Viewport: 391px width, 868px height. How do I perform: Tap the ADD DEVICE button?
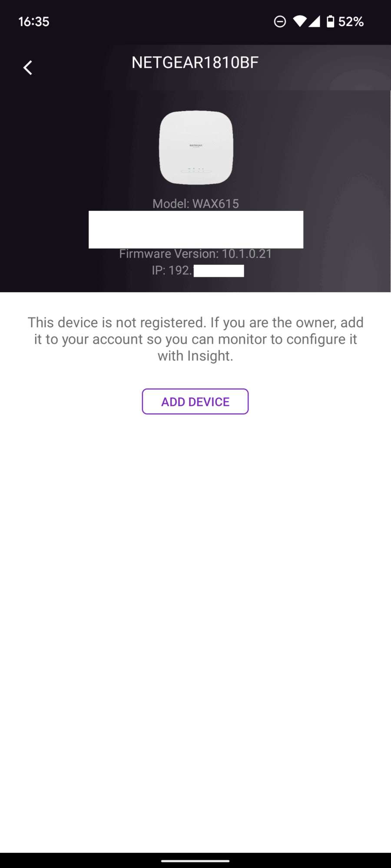[x=195, y=401]
